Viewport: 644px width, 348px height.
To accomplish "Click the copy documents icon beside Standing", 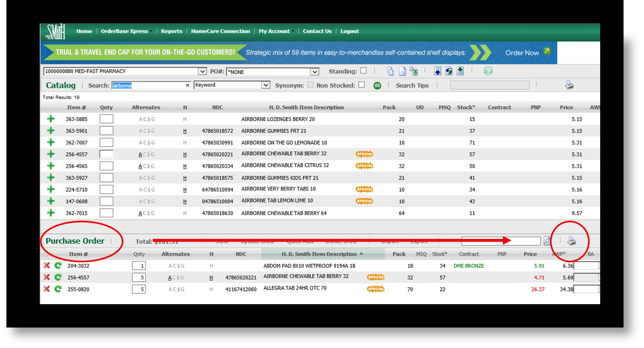I will (390, 71).
